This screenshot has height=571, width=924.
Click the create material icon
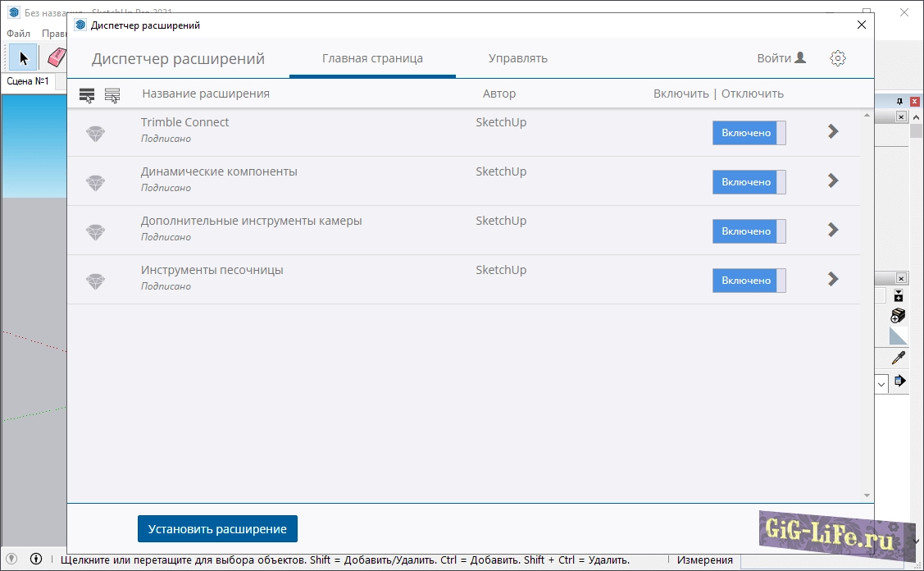point(899,316)
